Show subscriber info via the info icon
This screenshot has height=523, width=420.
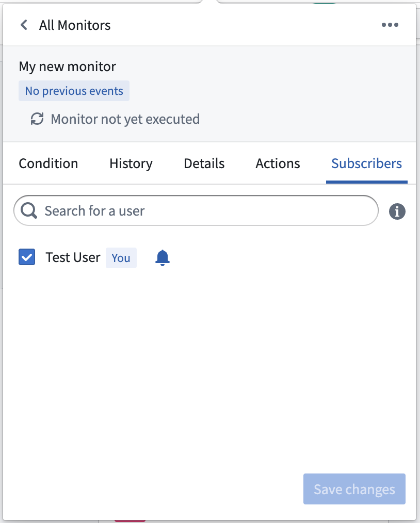pos(397,211)
